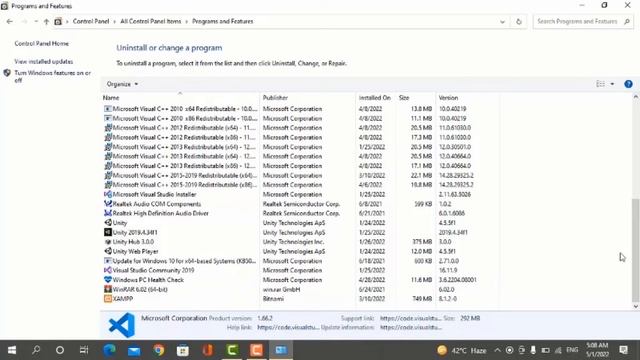Viewport: 640px width, 360px height.
Task: Open Turn Windows features on or off
Action: (x=53, y=76)
